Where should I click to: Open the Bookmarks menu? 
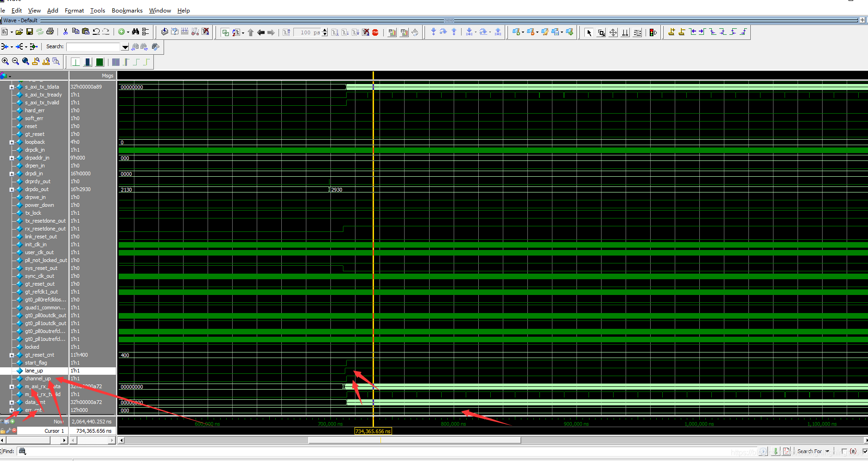127,10
